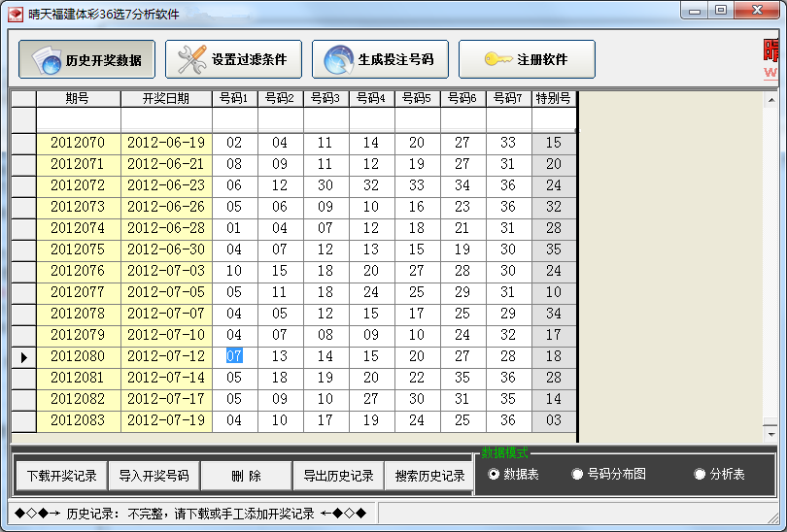
Task: Select period cell 2012077
Action: point(79,292)
